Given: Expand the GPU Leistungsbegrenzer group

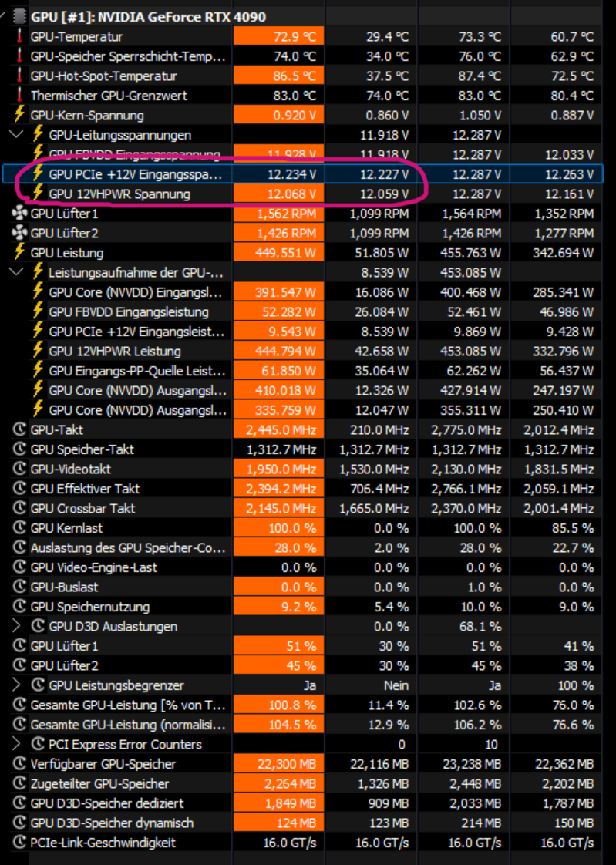Looking at the screenshot, I should (16, 685).
